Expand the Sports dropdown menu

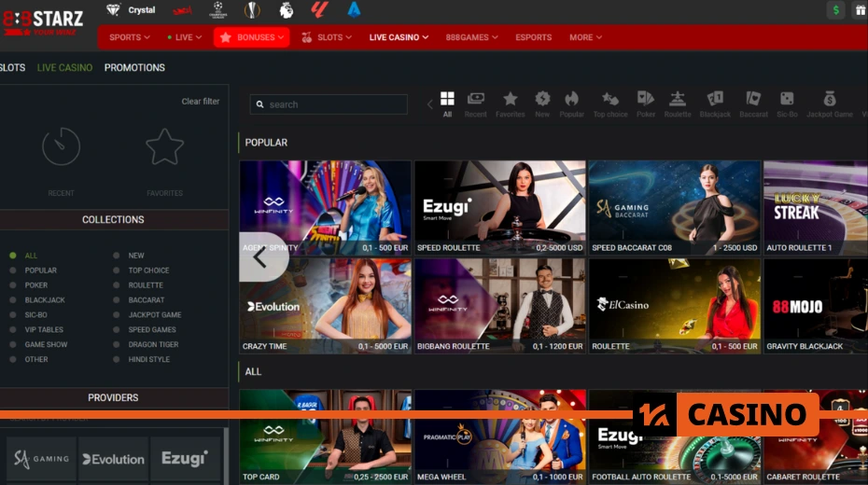(x=130, y=37)
